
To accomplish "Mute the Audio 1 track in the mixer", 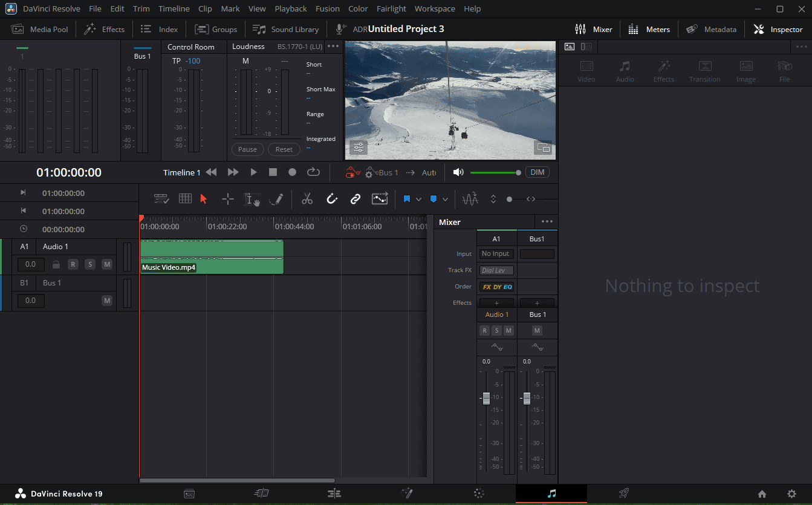I will (508, 330).
